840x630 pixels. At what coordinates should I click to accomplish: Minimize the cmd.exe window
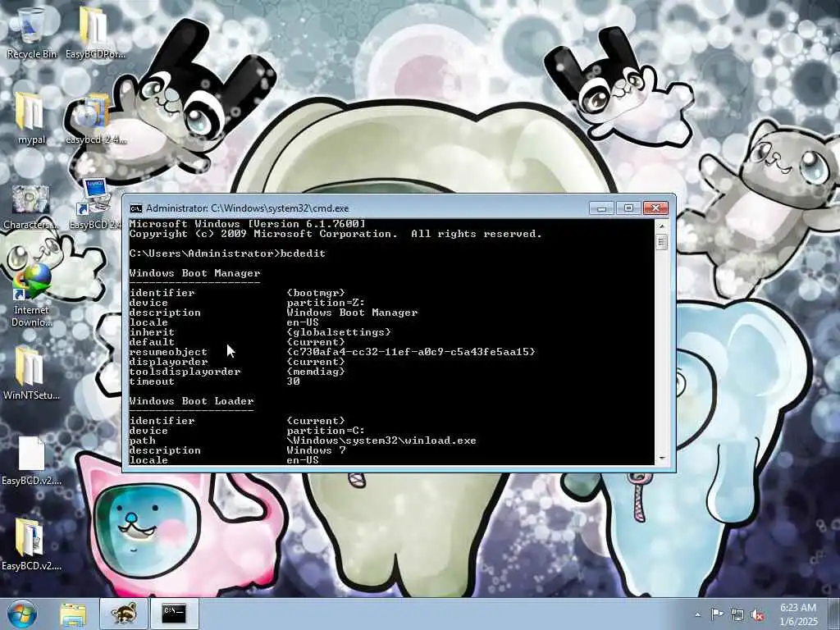[x=601, y=208]
